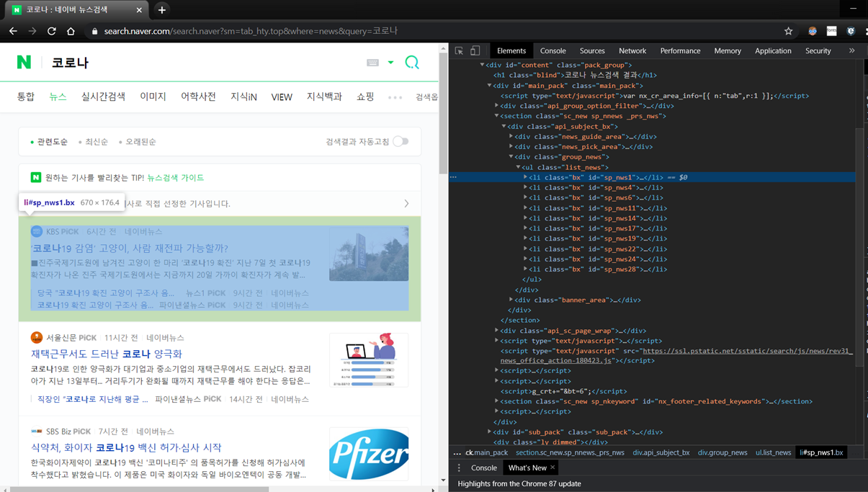The image size is (868, 492).
Task: Expand the li sp_nws4 node
Action: tap(525, 187)
